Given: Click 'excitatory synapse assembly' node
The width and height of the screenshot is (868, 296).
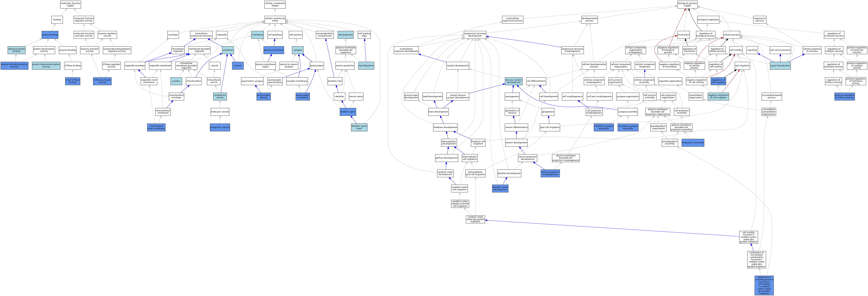Looking at the screenshot, I should point(628,127).
